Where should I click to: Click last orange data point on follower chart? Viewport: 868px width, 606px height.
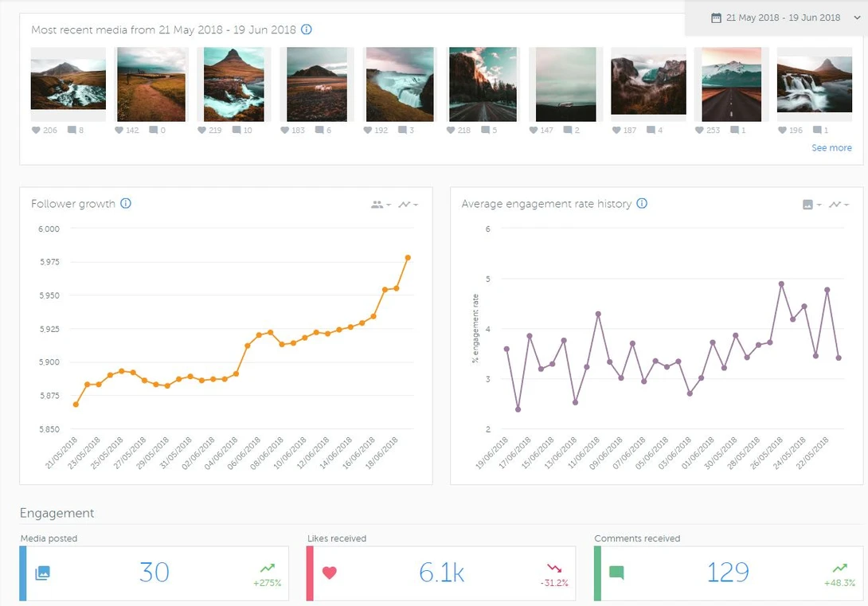(x=408, y=258)
